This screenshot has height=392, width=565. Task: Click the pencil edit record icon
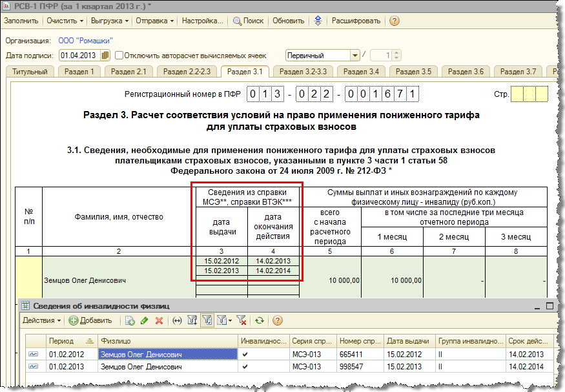pos(145,320)
